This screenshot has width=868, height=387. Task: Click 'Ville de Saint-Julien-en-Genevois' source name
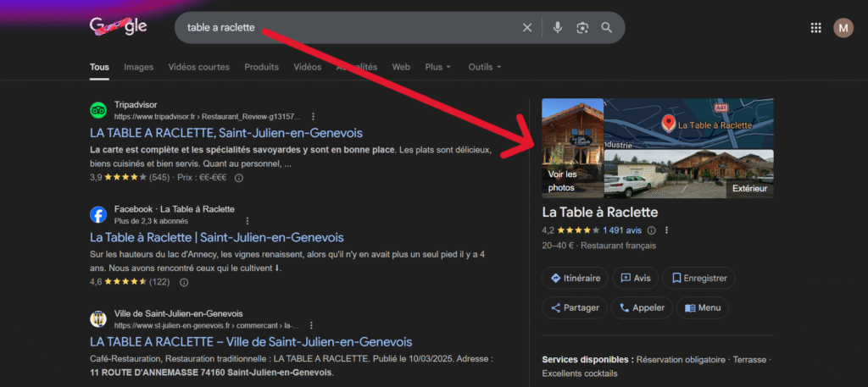pyautogui.click(x=179, y=313)
